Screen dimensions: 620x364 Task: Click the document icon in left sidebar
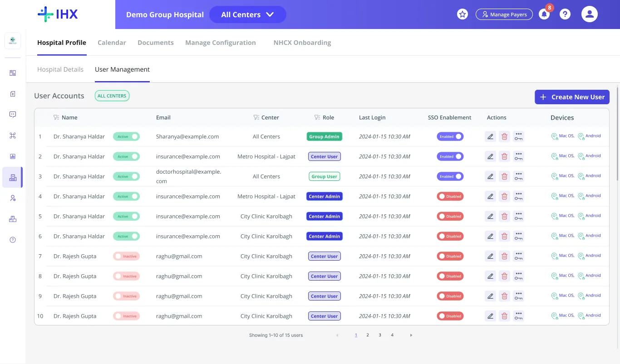[x=13, y=94]
